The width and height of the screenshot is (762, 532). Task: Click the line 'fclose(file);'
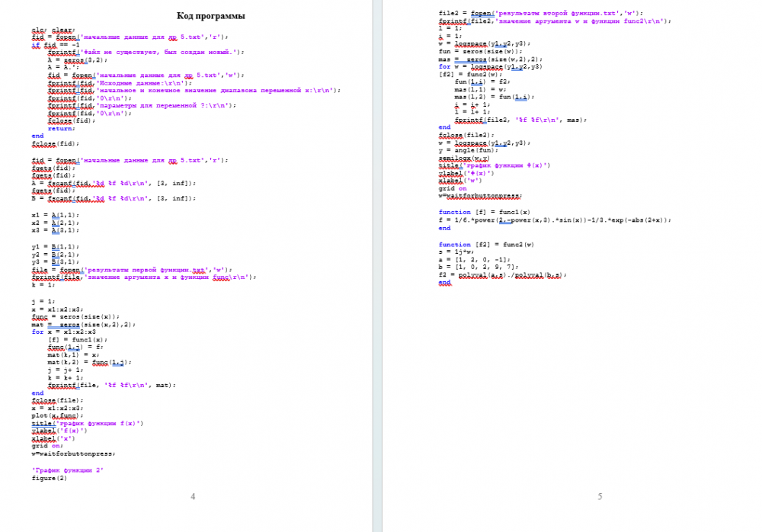57,400
